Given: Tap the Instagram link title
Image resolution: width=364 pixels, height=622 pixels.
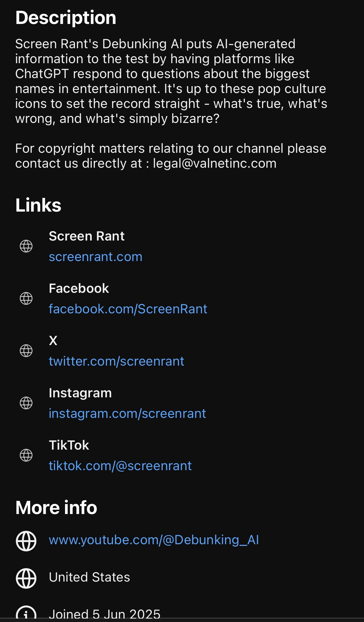Looking at the screenshot, I should [x=80, y=393].
